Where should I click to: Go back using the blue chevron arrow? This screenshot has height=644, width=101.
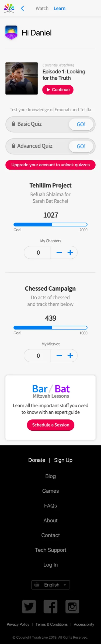(22, 8)
